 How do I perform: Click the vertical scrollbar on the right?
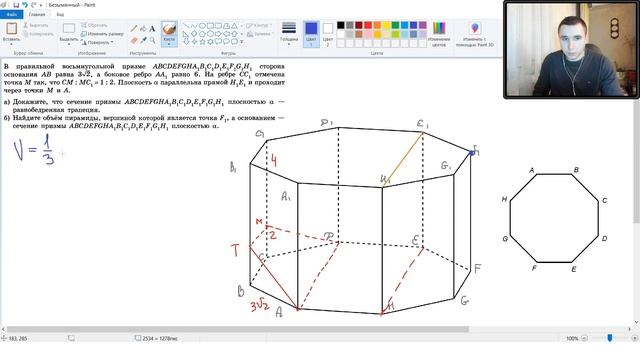point(636,162)
